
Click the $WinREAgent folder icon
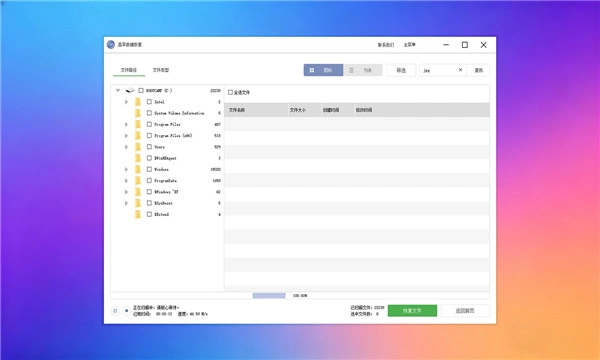click(138, 158)
